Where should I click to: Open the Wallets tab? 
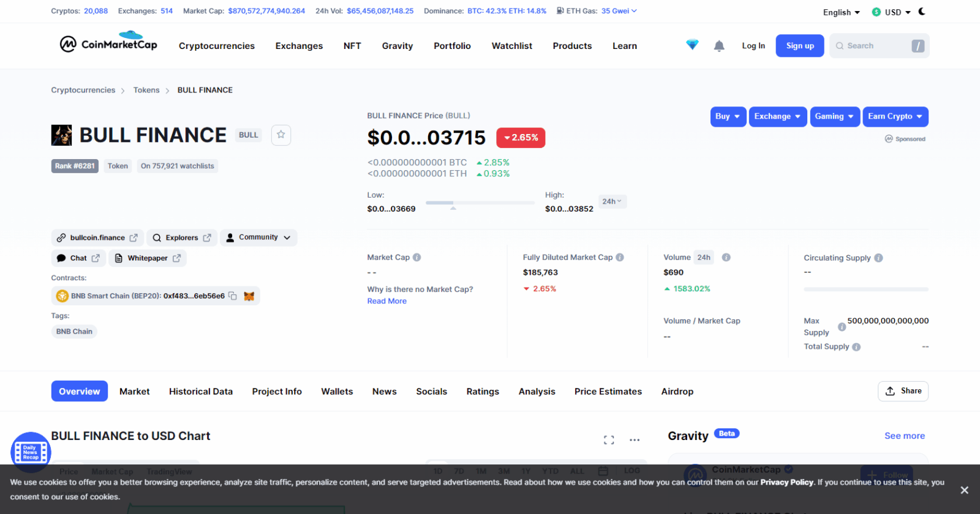click(x=337, y=392)
